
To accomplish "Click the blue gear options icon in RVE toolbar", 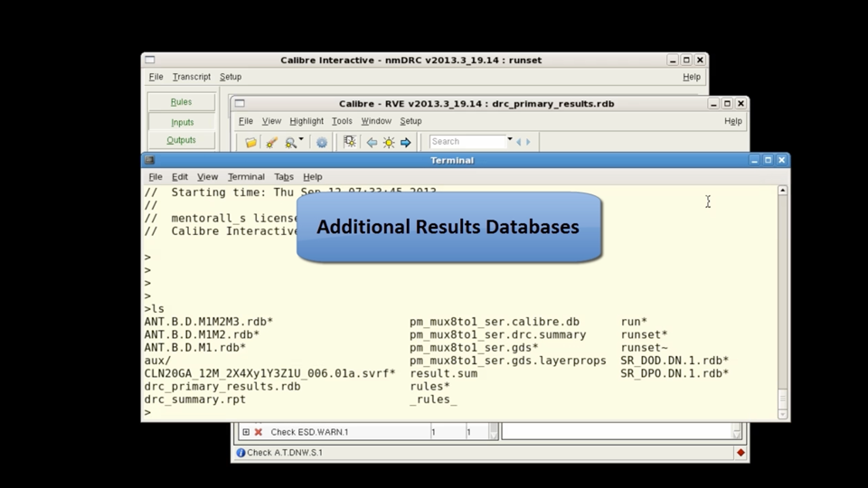I will point(322,142).
